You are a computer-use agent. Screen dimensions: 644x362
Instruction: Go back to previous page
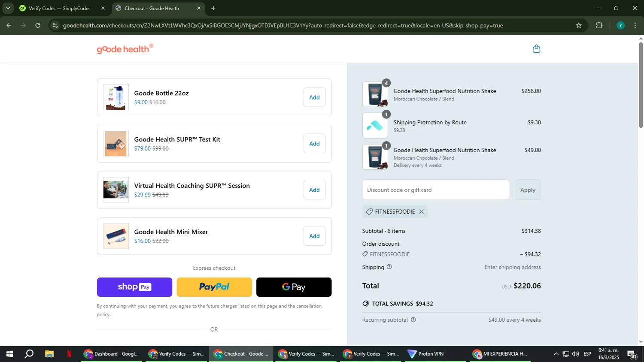pyautogui.click(x=9, y=26)
